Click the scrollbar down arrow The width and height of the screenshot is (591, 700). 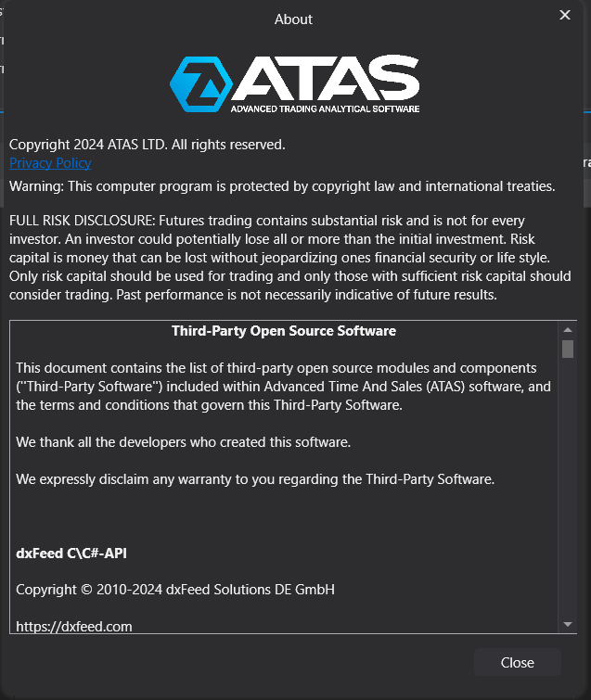coord(568,624)
